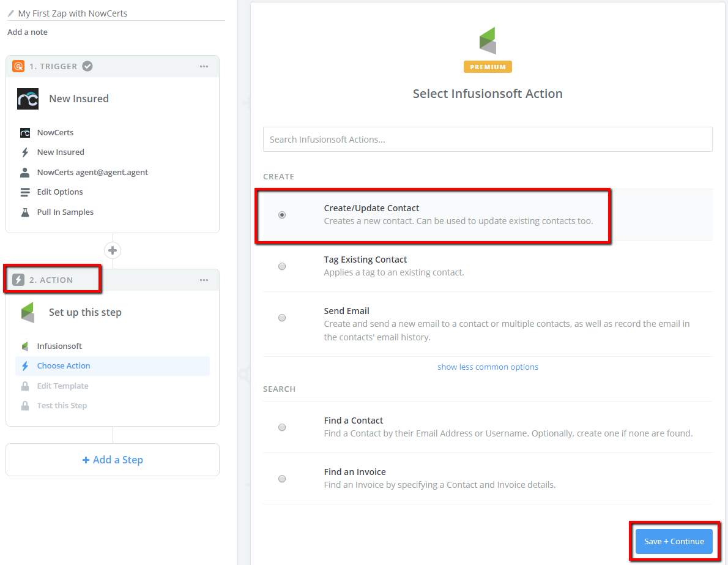Click the Tag Existing Contact title text
Viewport: 728px width, 565px height.
[x=365, y=260]
